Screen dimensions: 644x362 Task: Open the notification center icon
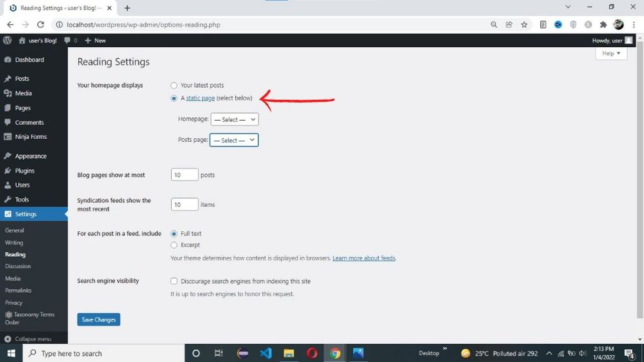(x=629, y=353)
